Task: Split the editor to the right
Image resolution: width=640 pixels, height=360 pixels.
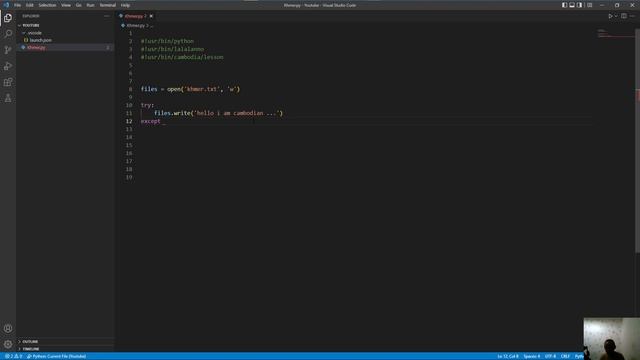Action: point(624,16)
